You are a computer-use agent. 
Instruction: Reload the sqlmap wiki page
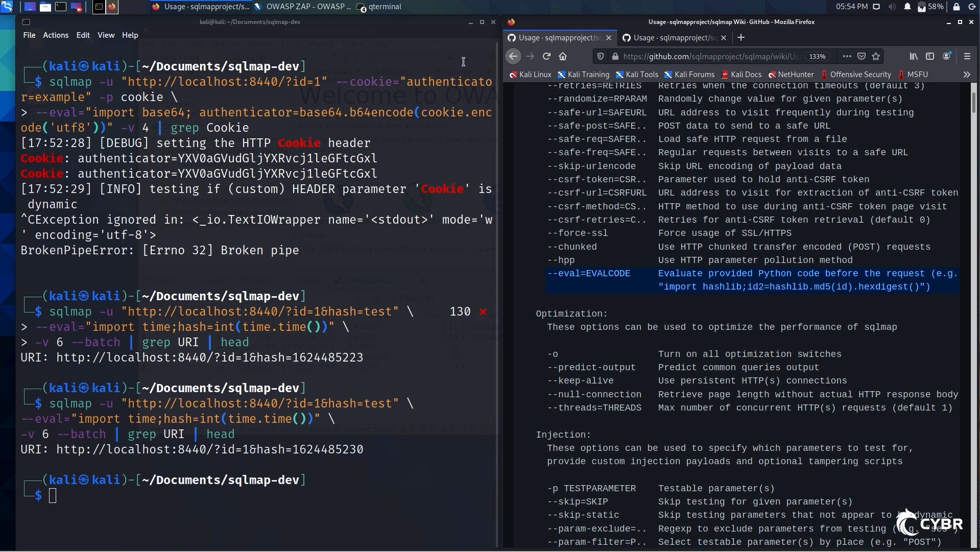point(546,56)
